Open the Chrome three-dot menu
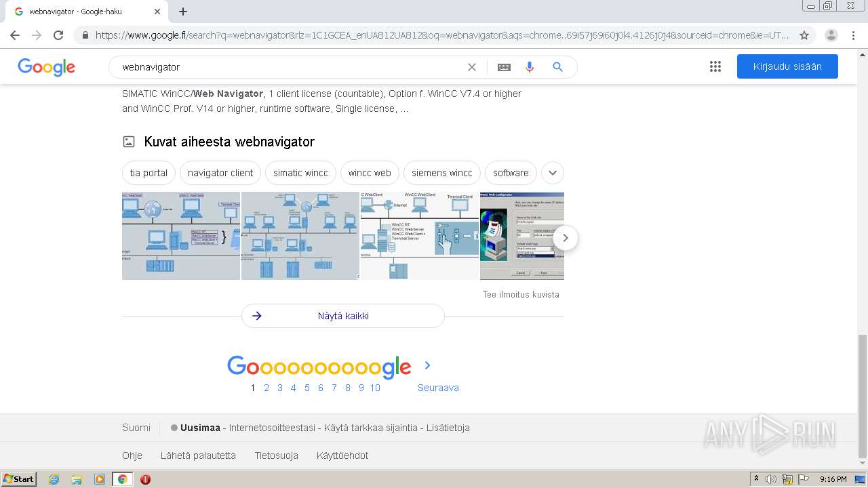This screenshot has width=868, height=488. point(854,35)
